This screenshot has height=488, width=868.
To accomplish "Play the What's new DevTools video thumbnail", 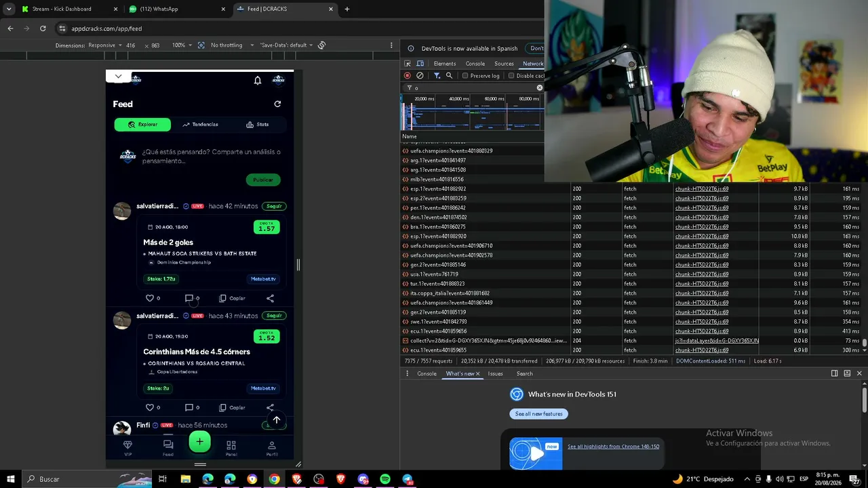I will (536, 454).
